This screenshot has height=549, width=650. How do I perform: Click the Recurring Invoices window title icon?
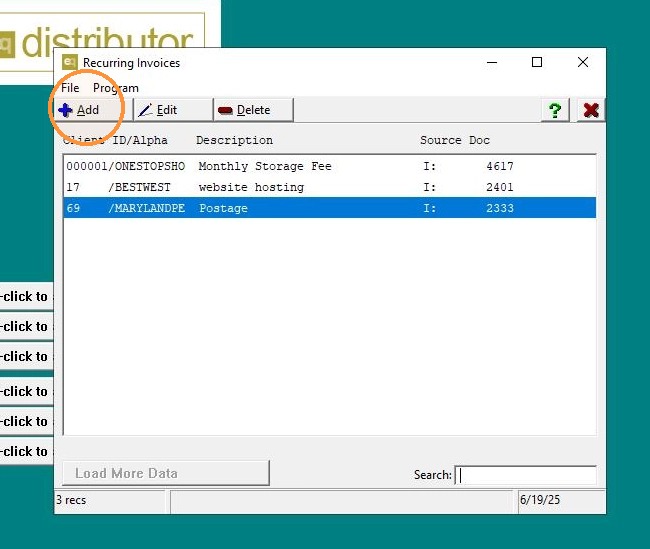tap(70, 63)
